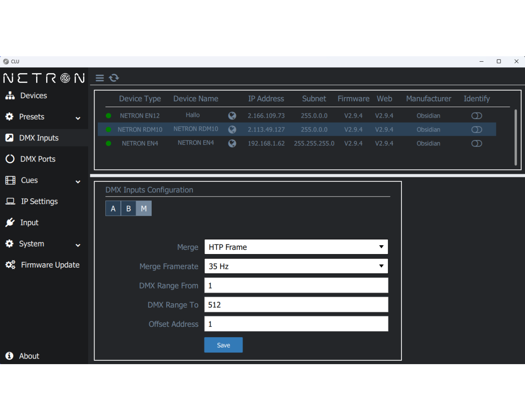Toggle Identify for NETRON EN4

click(x=477, y=143)
